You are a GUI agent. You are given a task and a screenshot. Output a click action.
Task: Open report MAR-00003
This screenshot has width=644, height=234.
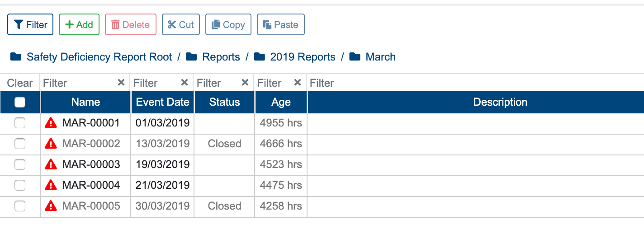tap(91, 164)
